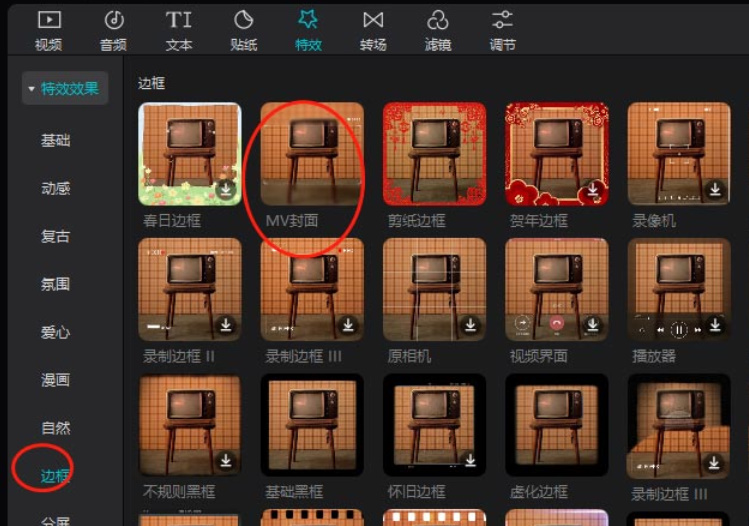
Task: Download the 视频界面 effect
Action: 593,325
